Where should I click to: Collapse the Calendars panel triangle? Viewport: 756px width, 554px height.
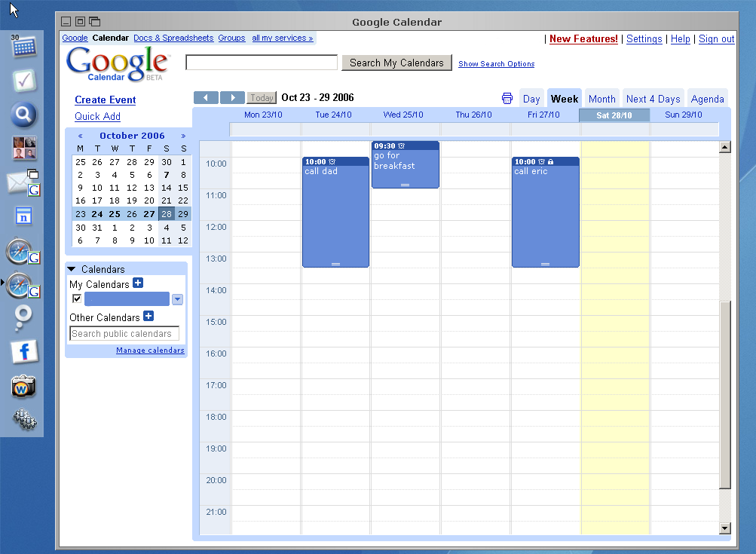(72, 269)
